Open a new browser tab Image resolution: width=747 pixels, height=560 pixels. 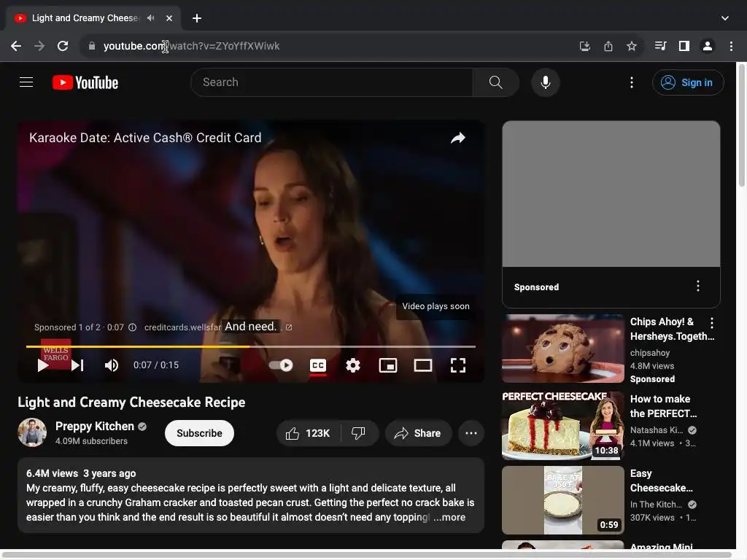coord(197,18)
